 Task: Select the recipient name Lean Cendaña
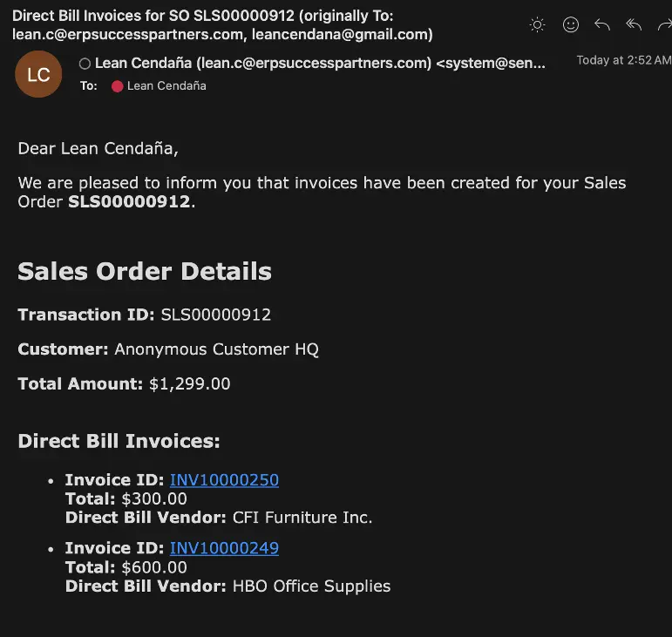coord(166,86)
